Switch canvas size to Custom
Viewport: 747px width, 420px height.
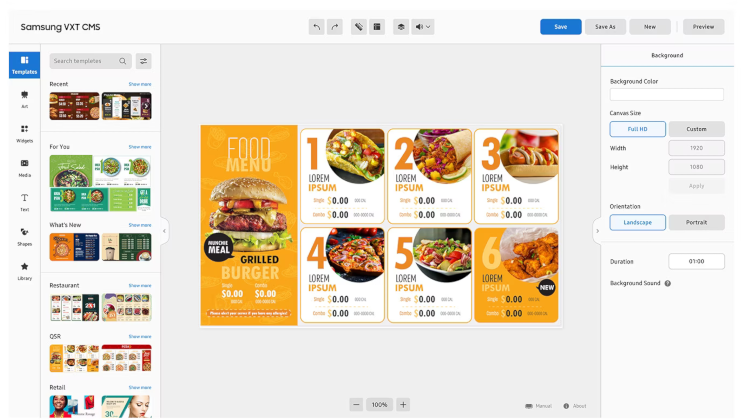697,129
